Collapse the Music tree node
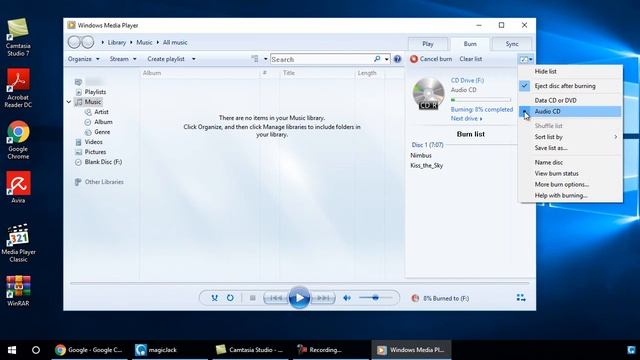640x360 pixels. tap(69, 102)
